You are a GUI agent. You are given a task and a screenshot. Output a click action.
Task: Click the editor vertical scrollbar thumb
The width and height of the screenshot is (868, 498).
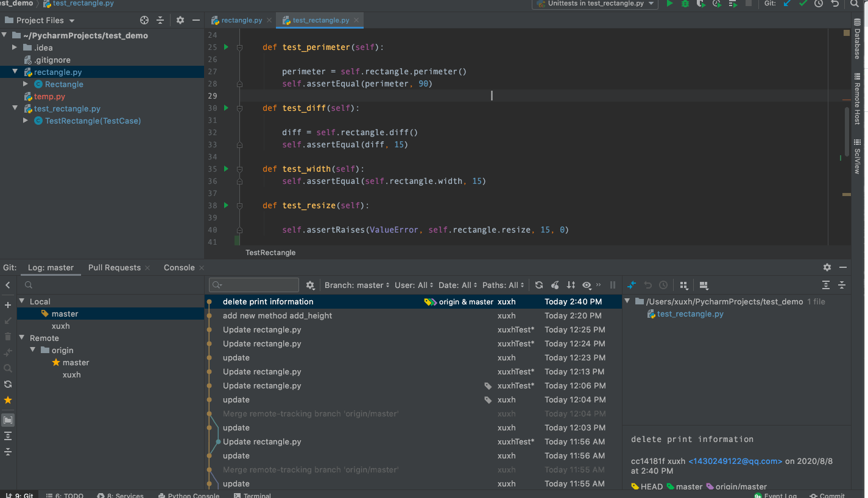click(846, 131)
